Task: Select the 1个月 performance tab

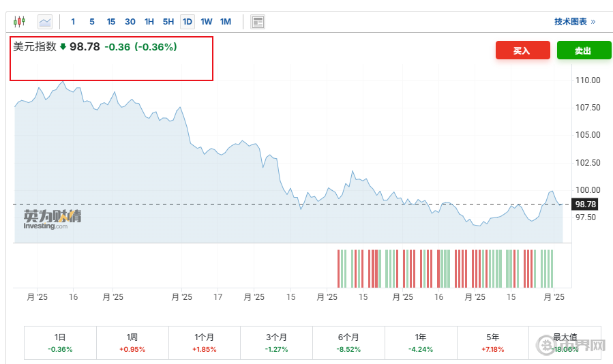Action: point(205,342)
